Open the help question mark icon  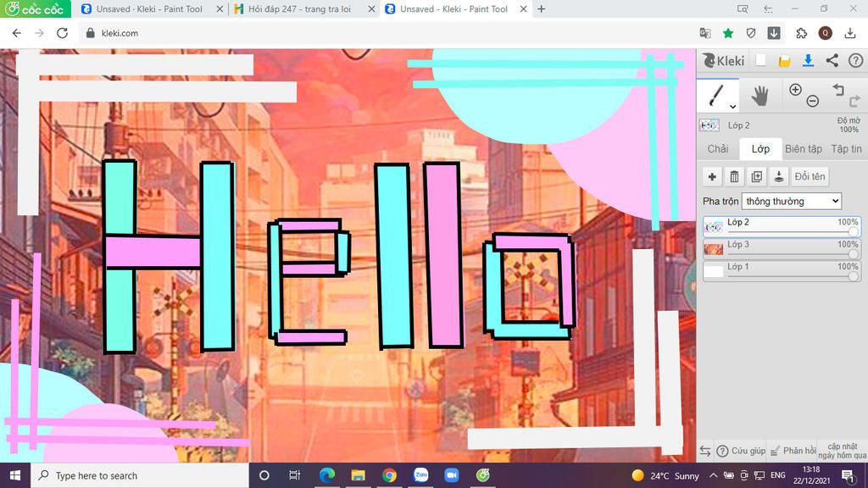pos(855,60)
